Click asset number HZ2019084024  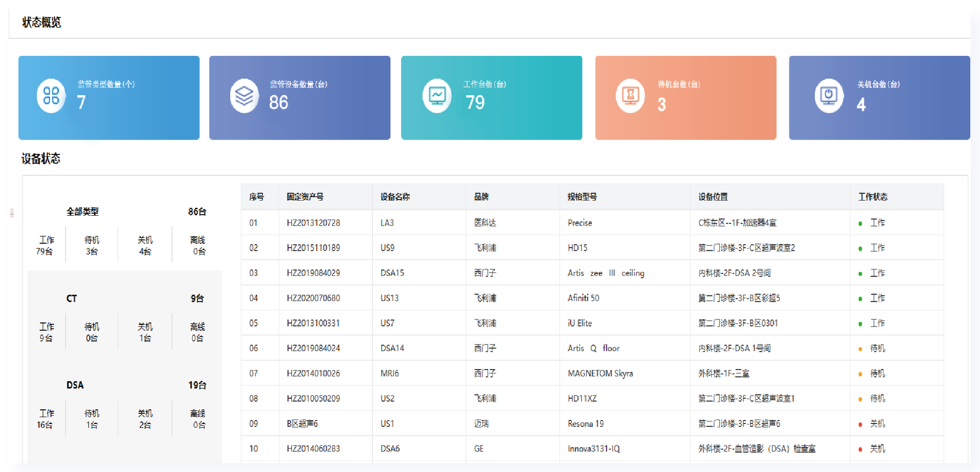313,348
